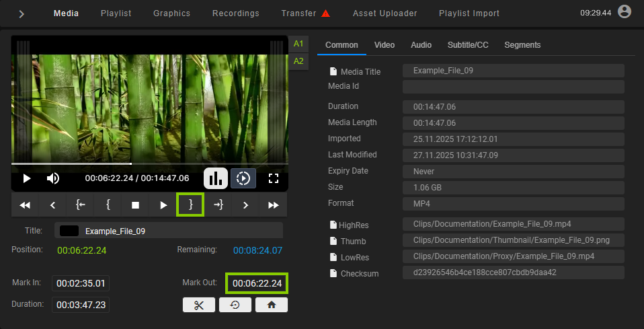The image size is (644, 329).
Task: Click the Mark In timecode field
Action: click(81, 283)
